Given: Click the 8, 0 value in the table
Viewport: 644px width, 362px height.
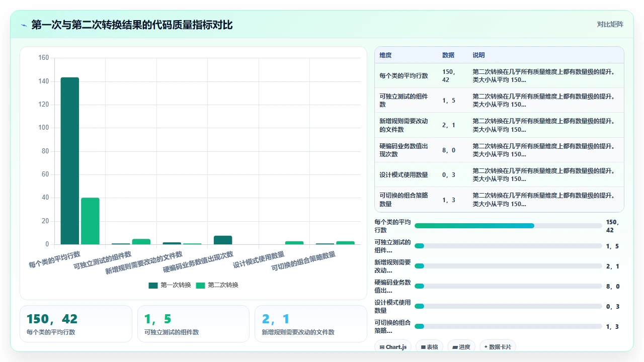Looking at the screenshot, I should 449,150.
